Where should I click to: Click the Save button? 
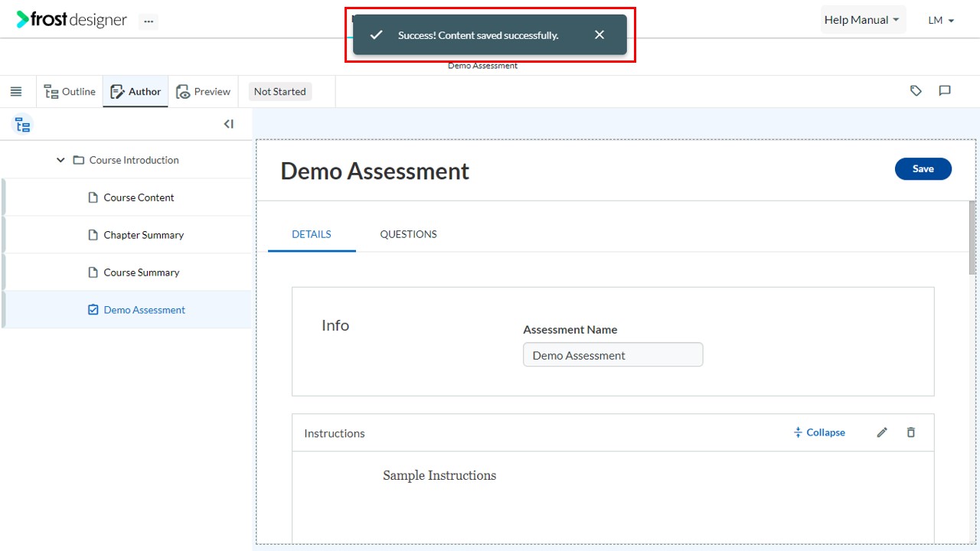point(923,169)
